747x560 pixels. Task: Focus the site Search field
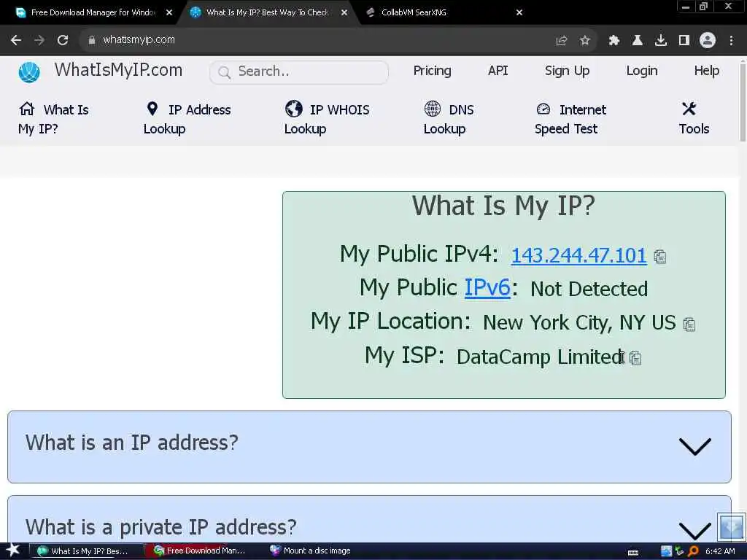[x=298, y=72]
